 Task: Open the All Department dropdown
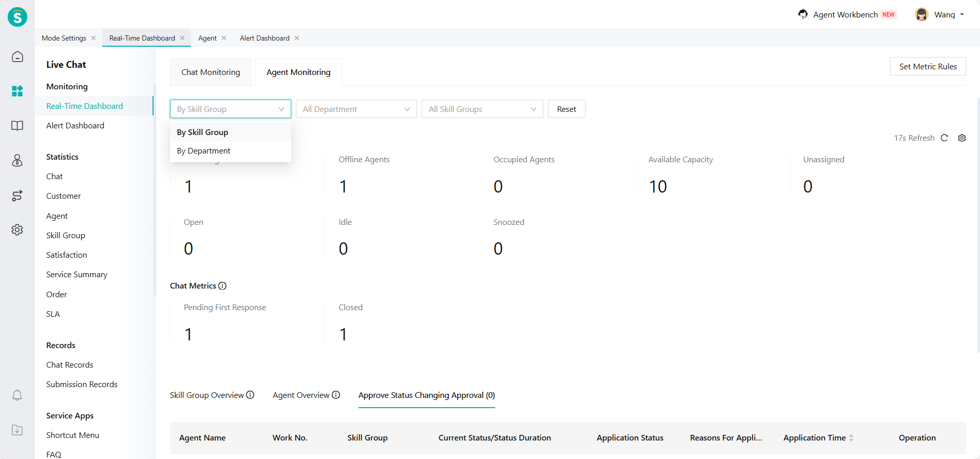coord(356,109)
